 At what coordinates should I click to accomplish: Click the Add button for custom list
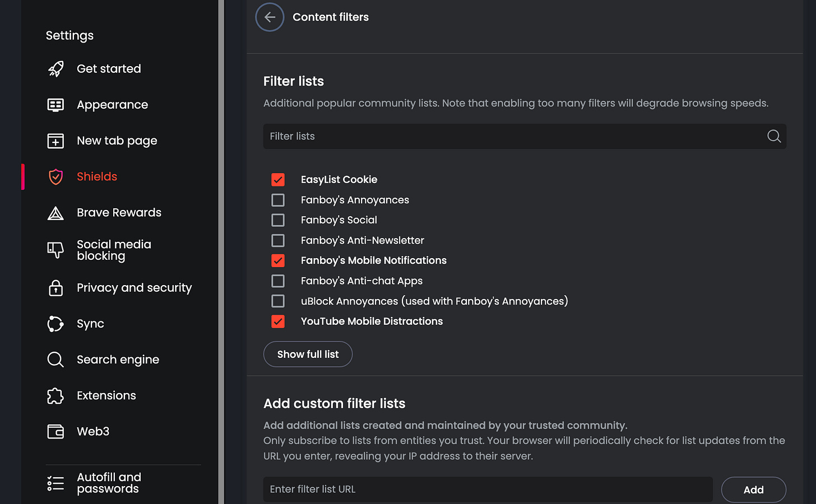coord(753,490)
